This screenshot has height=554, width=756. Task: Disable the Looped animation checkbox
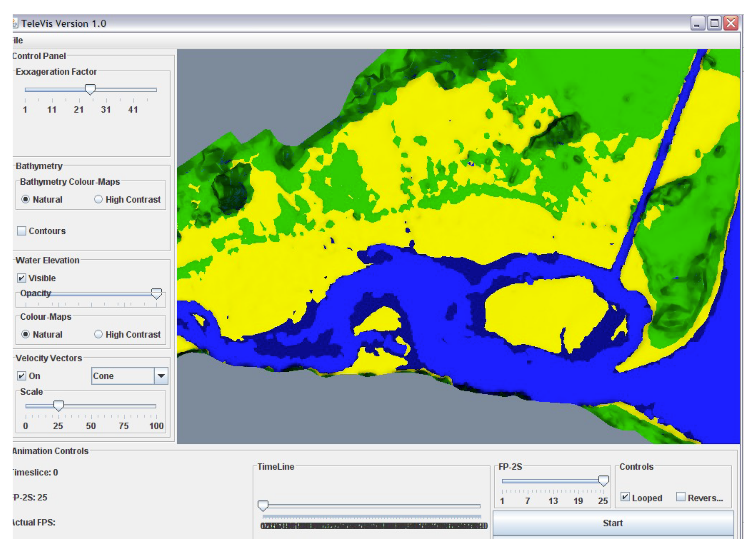click(625, 497)
